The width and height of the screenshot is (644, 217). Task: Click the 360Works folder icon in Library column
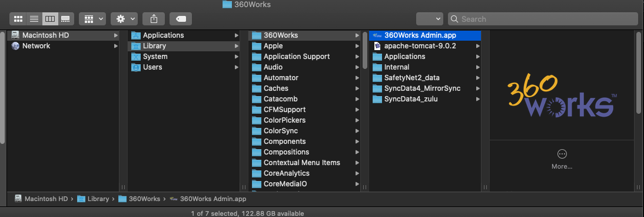[x=257, y=35]
